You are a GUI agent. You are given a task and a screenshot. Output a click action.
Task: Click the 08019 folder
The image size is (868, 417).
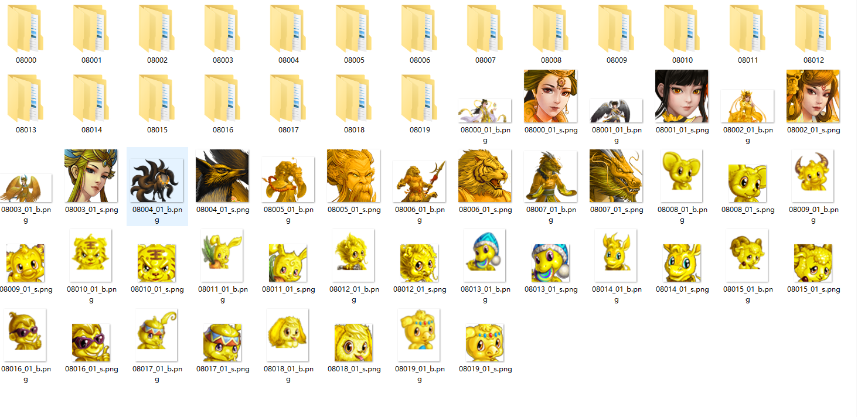click(420, 98)
